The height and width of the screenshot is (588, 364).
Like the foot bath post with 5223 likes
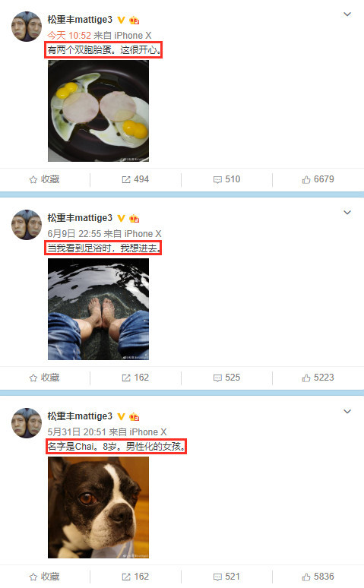[x=318, y=378]
